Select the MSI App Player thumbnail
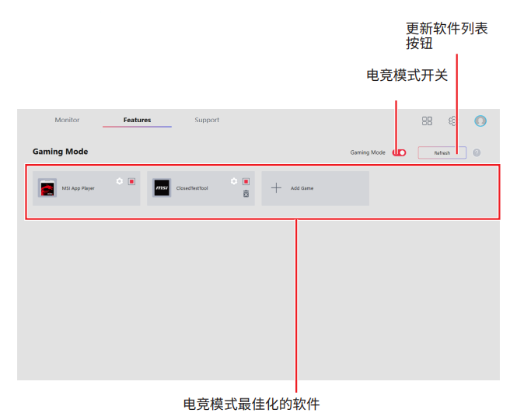 (x=47, y=188)
